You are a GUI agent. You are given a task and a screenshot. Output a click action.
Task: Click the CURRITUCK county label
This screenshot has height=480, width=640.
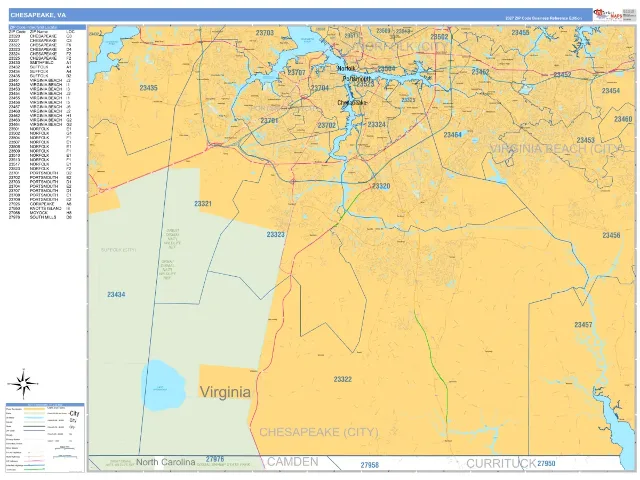click(501, 464)
